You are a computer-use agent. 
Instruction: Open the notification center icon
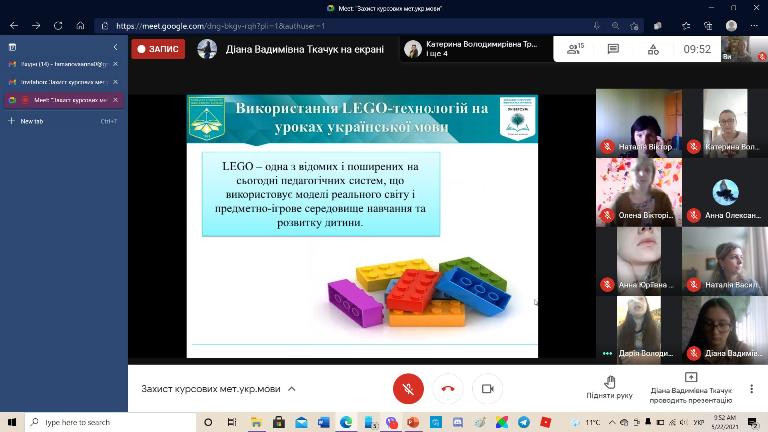[x=753, y=422]
